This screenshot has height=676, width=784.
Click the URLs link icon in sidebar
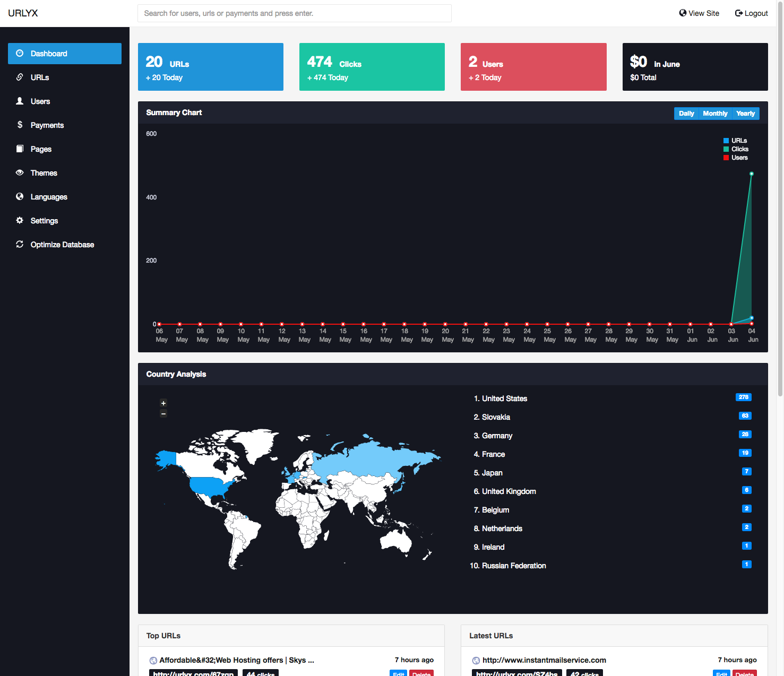pos(20,77)
